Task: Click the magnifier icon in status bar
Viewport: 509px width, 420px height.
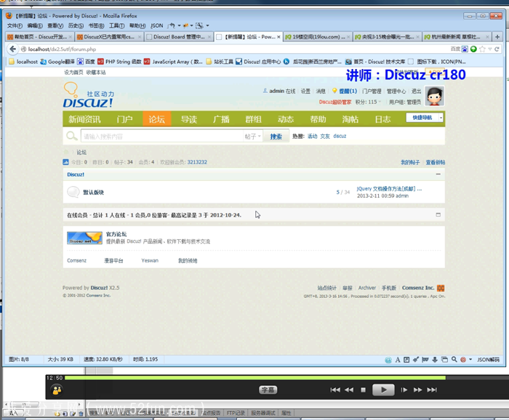Action: point(454,360)
